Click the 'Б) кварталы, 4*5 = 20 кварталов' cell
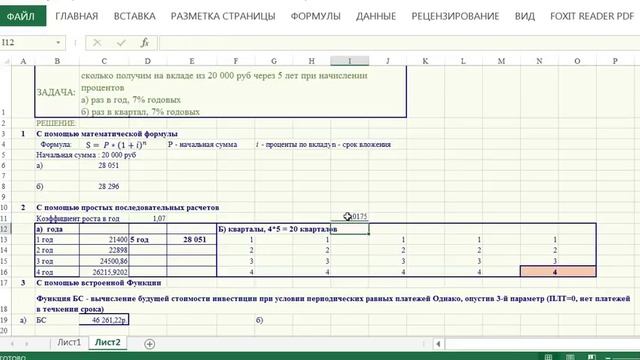This screenshot has height=360, width=640. (278, 229)
